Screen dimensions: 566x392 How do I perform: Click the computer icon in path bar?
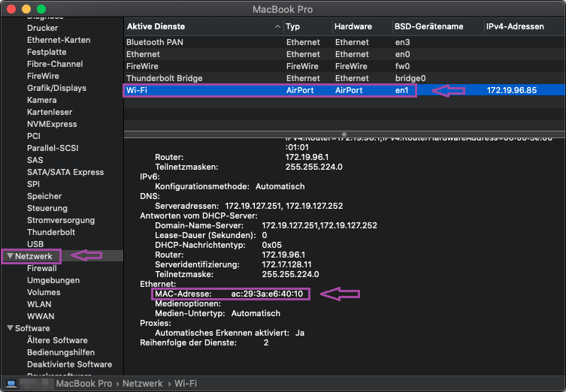[11, 383]
